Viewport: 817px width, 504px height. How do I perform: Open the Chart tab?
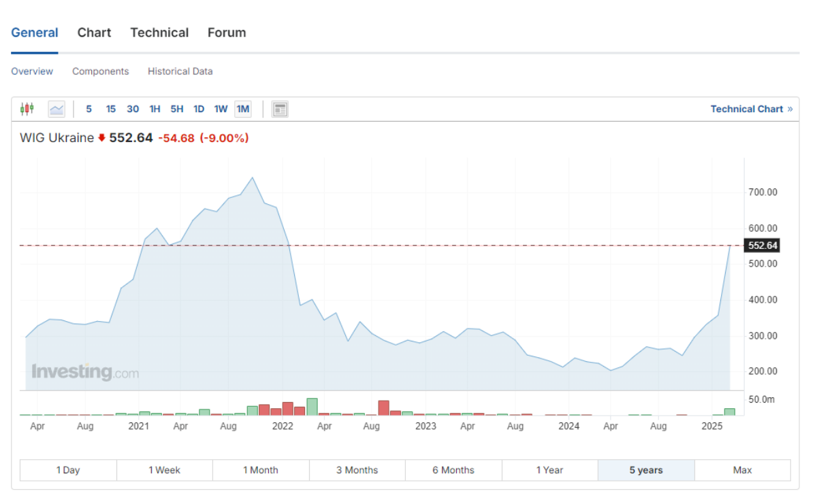[94, 33]
